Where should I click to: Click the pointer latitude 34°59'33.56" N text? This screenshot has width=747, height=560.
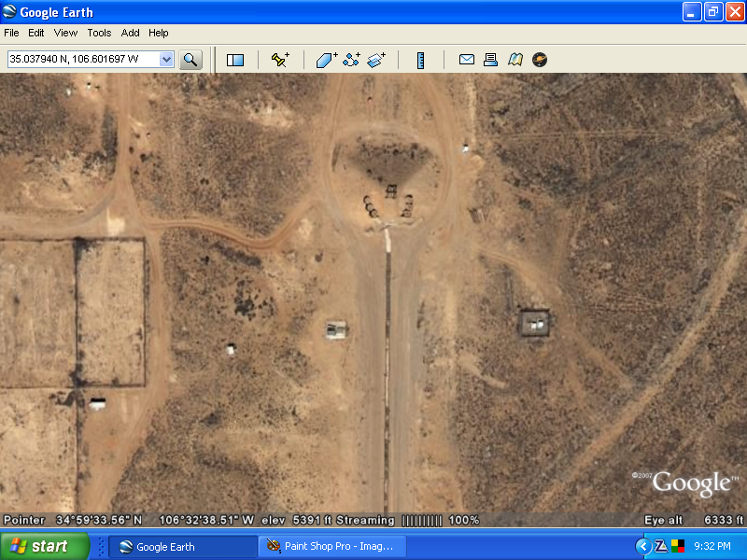click(99, 520)
